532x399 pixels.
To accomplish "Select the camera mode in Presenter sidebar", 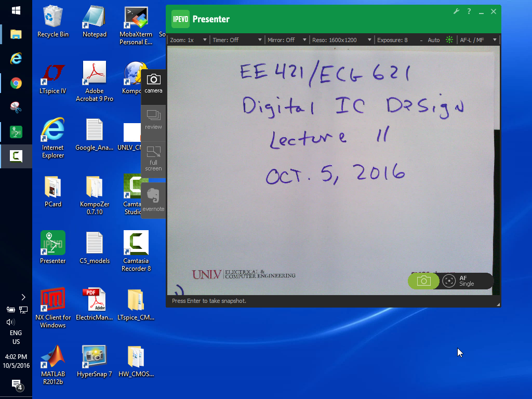I will click(x=153, y=84).
